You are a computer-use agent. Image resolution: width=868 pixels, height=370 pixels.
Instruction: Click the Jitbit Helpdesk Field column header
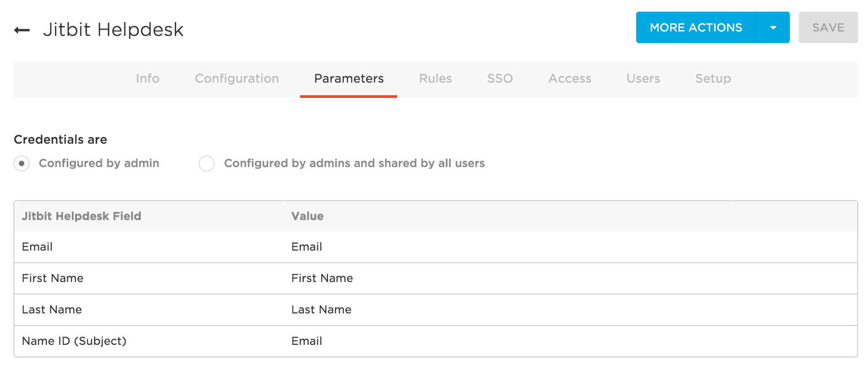81,216
